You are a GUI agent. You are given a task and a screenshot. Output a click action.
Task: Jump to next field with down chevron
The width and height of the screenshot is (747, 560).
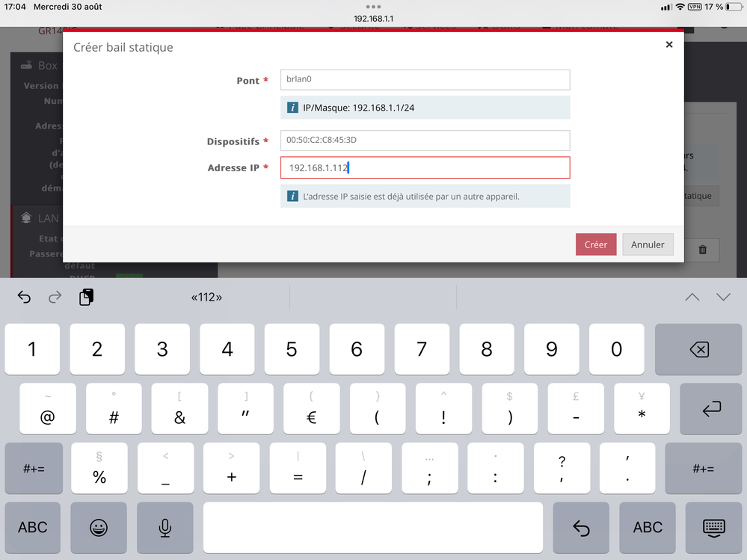point(723,298)
